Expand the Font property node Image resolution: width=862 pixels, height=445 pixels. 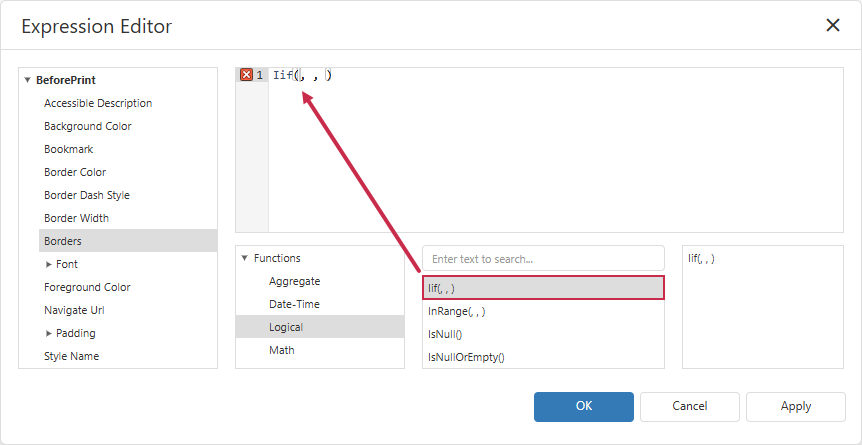tap(49, 265)
